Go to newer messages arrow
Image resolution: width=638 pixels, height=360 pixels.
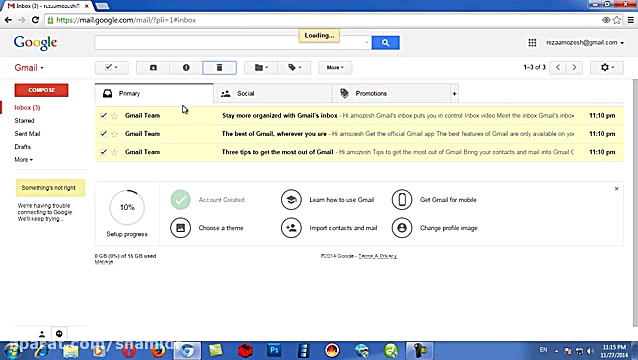coord(558,68)
